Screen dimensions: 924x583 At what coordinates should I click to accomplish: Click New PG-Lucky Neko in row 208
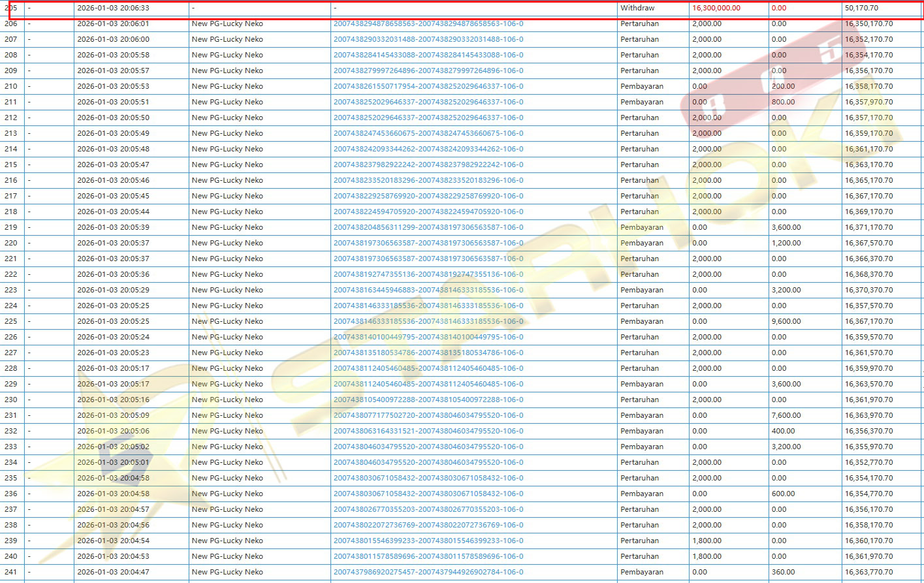click(227, 55)
